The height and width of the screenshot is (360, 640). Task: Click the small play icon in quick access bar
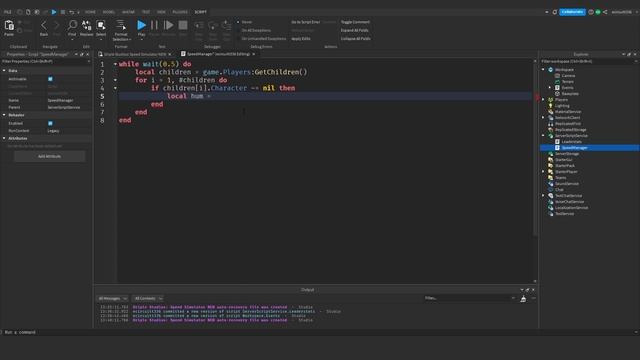coord(54,12)
